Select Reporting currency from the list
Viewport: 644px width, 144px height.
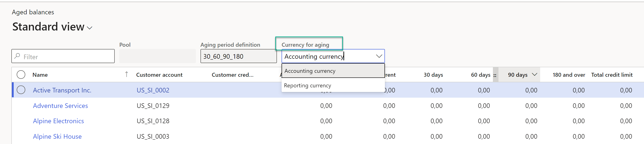pos(333,86)
